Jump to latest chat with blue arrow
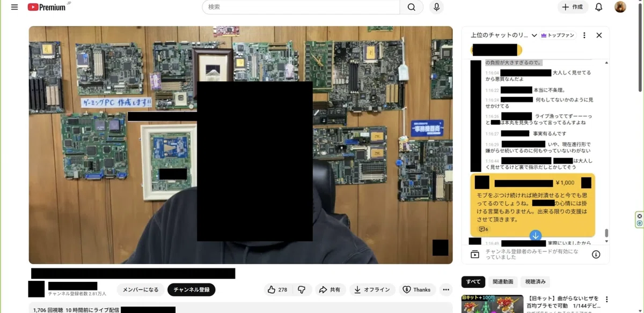Screen dimensions: 644x313 point(535,235)
